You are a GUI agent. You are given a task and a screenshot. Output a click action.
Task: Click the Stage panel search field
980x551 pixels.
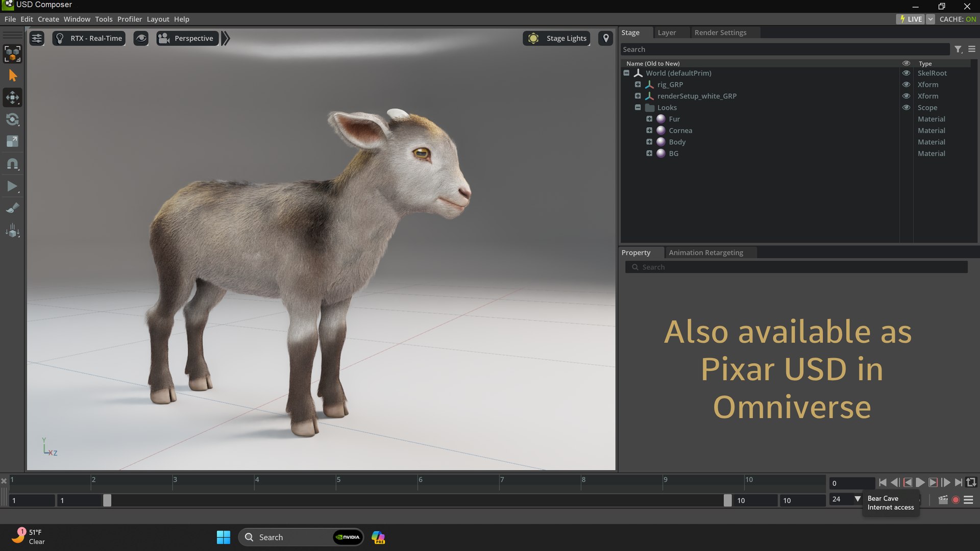785,49
